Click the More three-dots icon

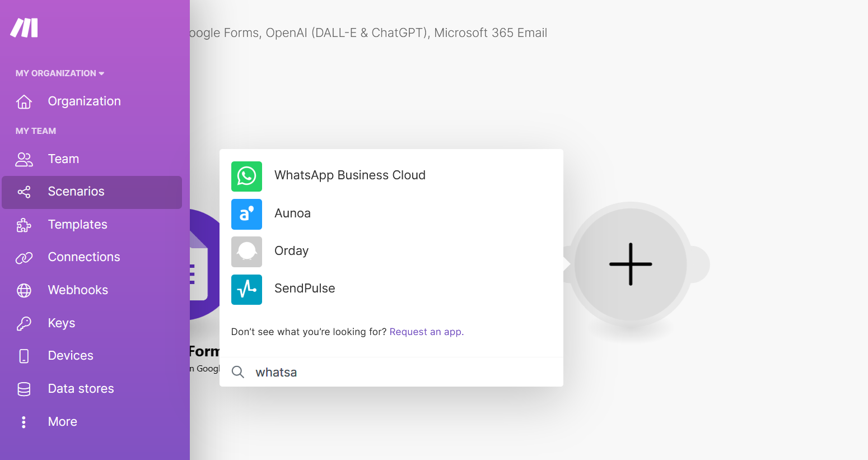coord(24,422)
